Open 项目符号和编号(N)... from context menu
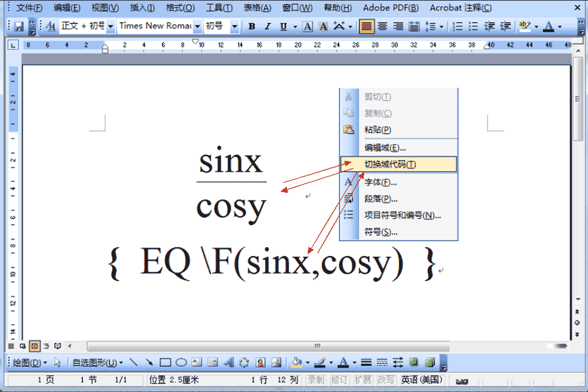588x392 pixels. [x=399, y=216]
